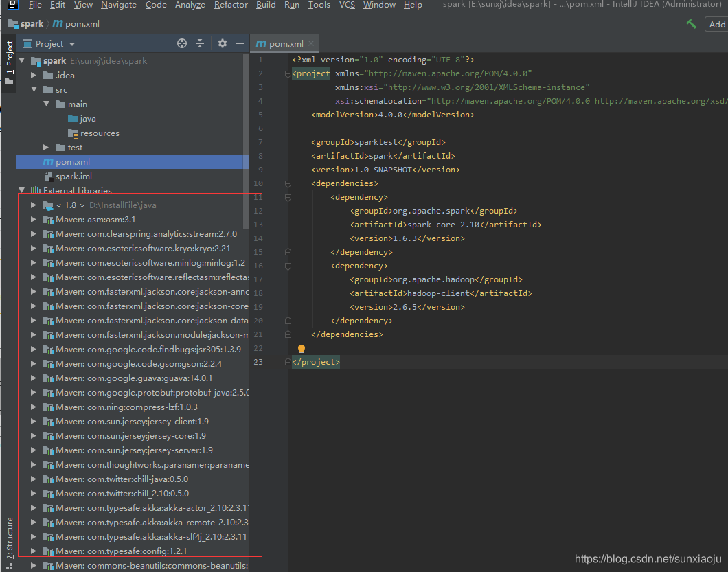Open the Analyze menu
Screen dimensions: 728x572
(190, 5)
